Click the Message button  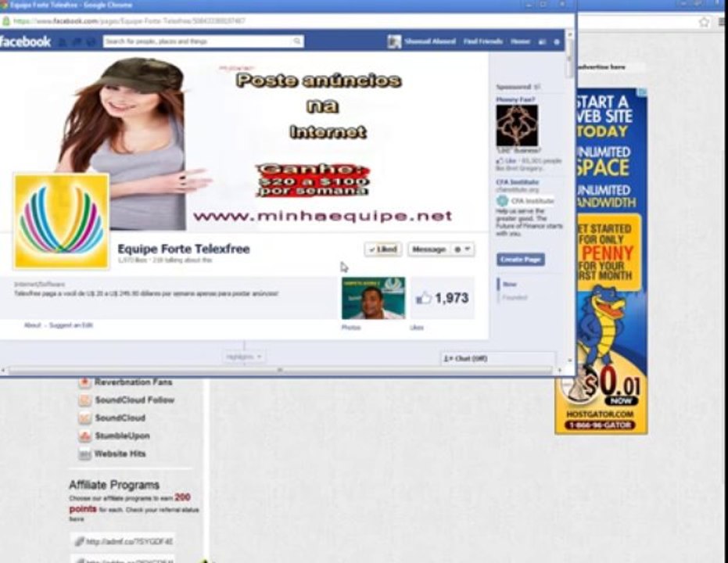click(x=429, y=249)
